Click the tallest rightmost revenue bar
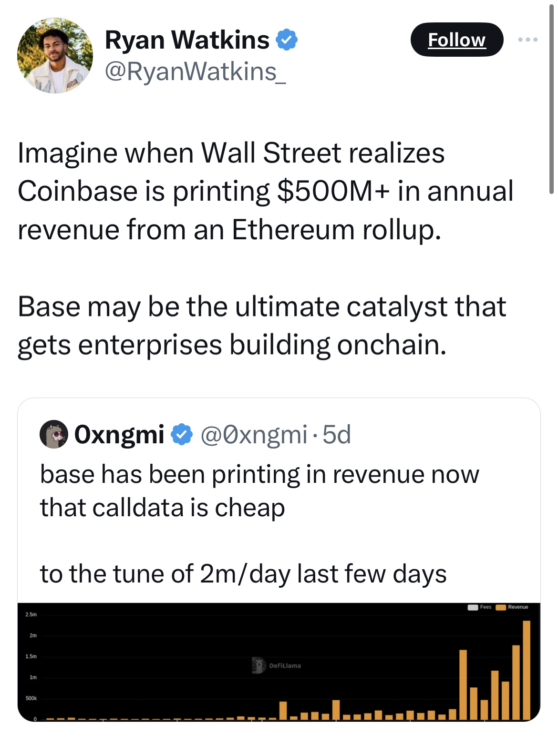 tap(527, 670)
